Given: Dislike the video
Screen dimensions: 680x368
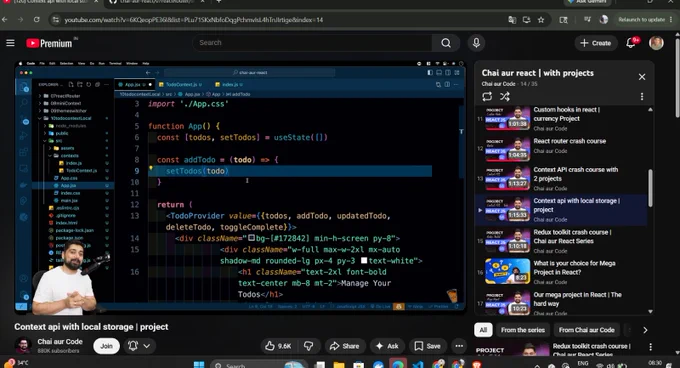Looking at the screenshot, I should coord(309,346).
